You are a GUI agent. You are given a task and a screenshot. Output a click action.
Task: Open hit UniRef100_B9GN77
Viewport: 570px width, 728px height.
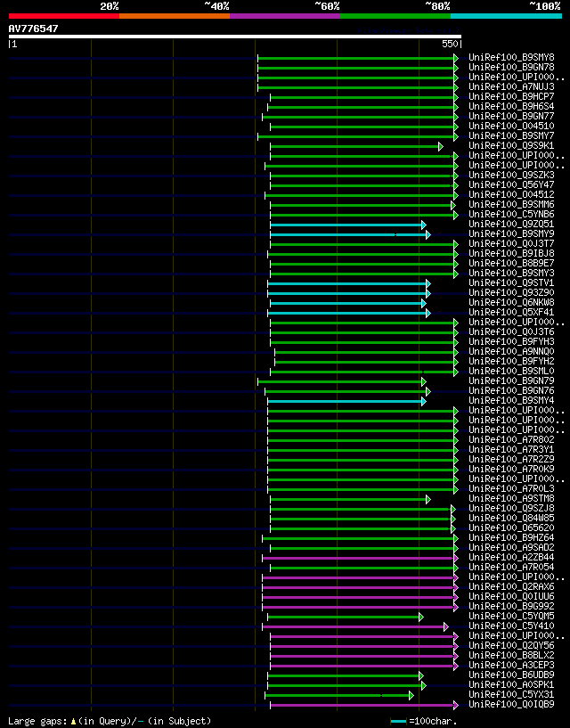tap(511, 116)
